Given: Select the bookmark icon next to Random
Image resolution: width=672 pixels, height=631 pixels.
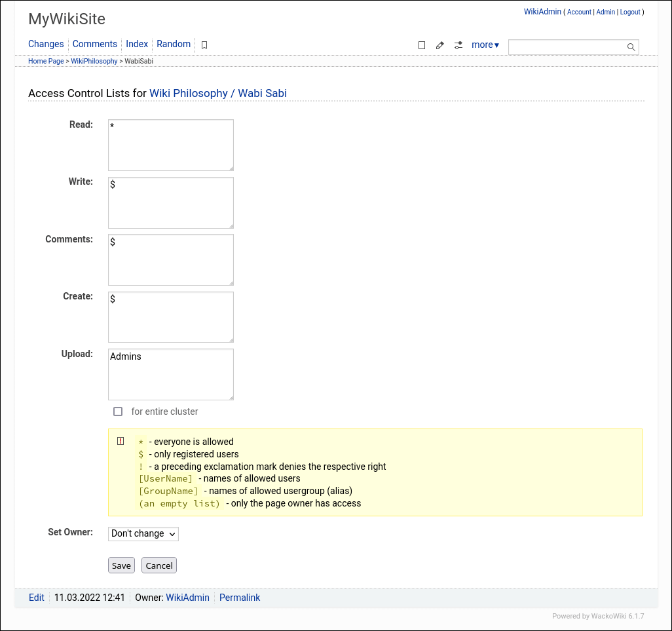Looking at the screenshot, I should click(x=203, y=45).
